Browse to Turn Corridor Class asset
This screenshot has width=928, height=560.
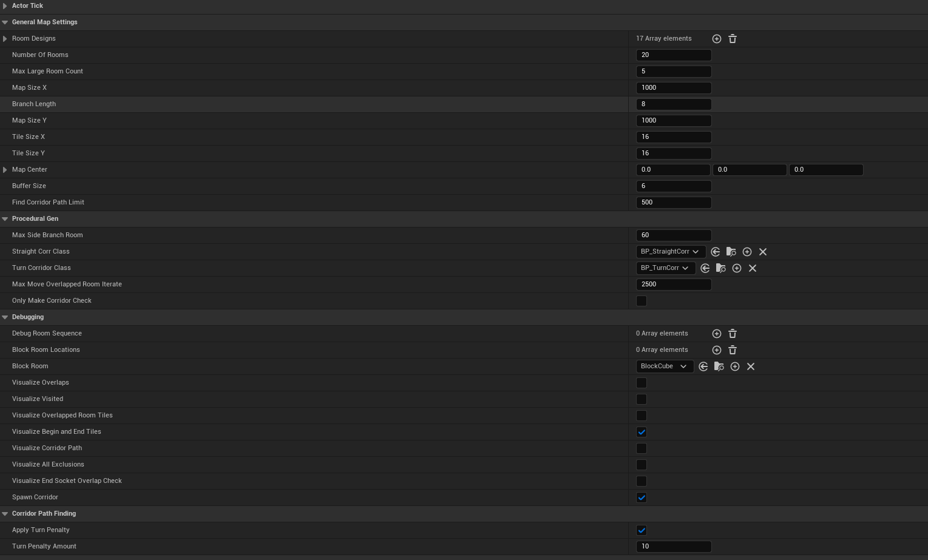721,268
